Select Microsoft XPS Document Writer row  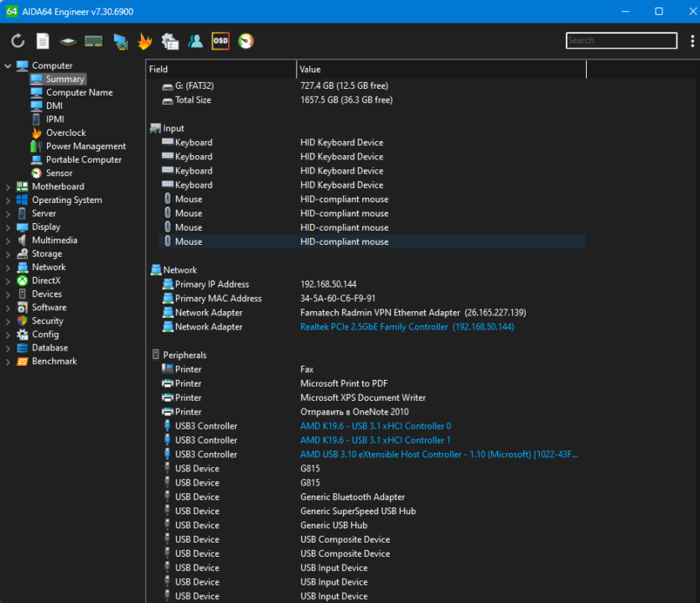click(x=372, y=398)
